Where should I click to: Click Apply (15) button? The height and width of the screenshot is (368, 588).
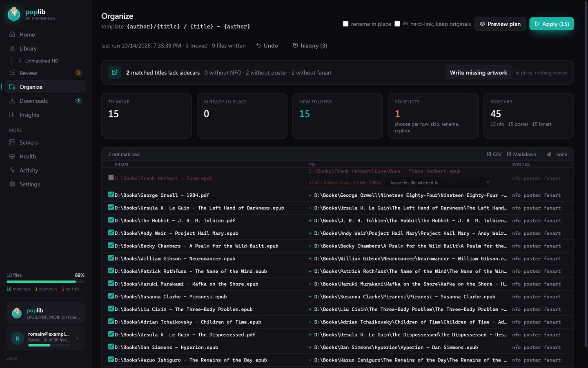point(552,24)
